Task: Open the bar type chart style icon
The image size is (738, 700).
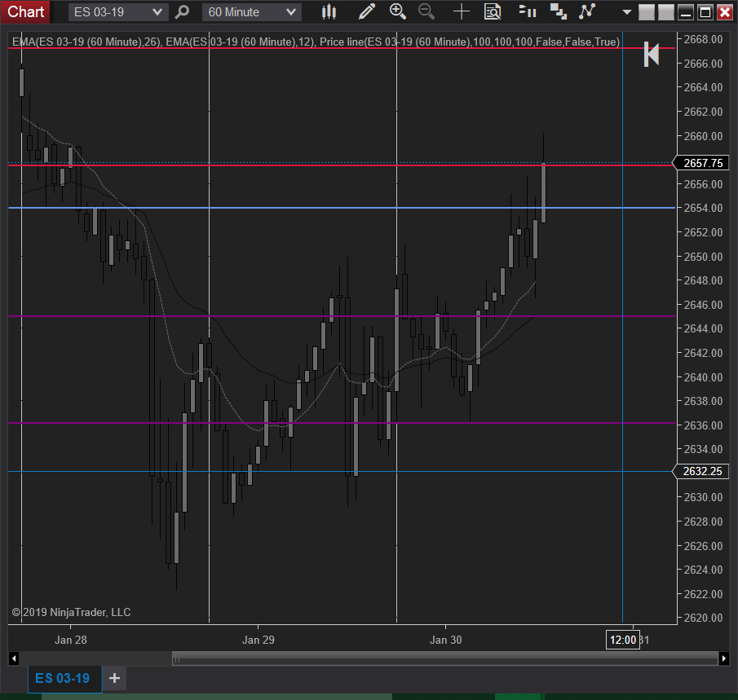Action: coord(329,11)
